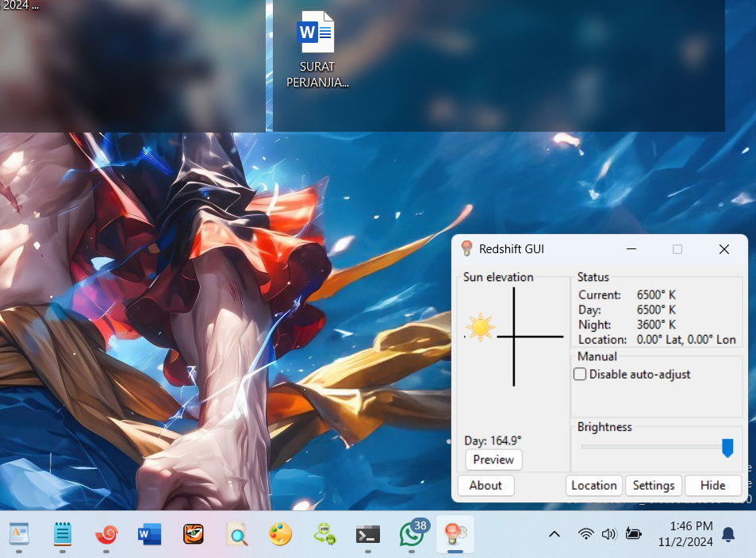Open the notifications bell icon

pyautogui.click(x=728, y=534)
